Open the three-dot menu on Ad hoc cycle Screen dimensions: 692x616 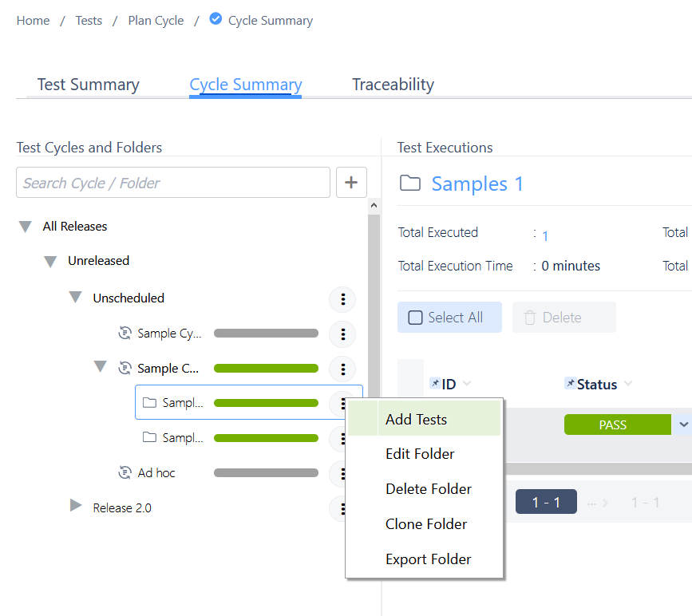(342, 472)
